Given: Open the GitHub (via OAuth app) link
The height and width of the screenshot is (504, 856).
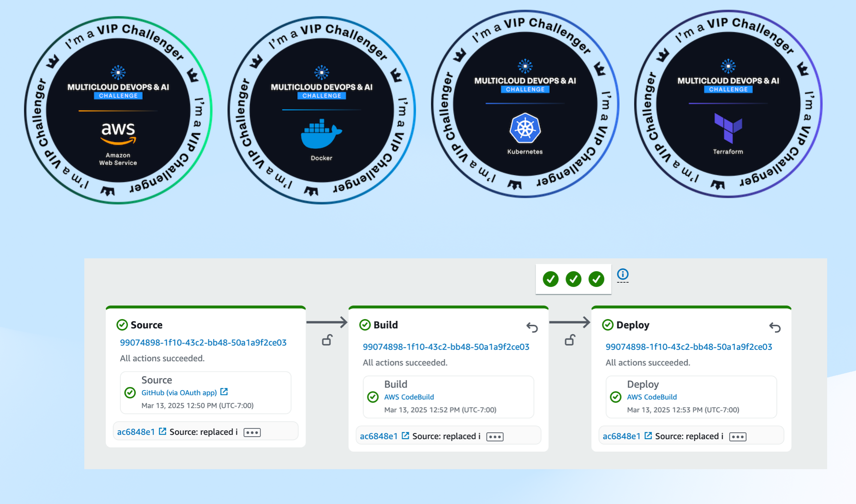Looking at the screenshot, I should tap(179, 392).
